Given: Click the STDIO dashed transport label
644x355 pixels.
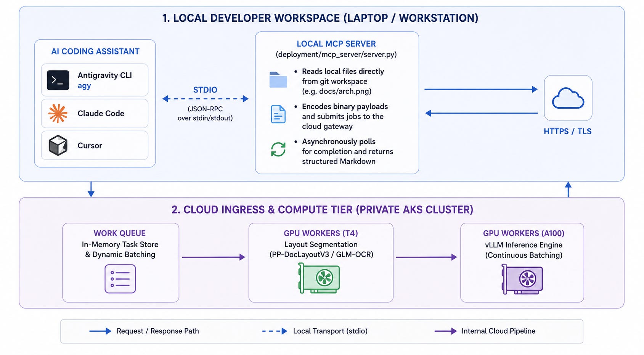Looking at the screenshot, I should (205, 90).
